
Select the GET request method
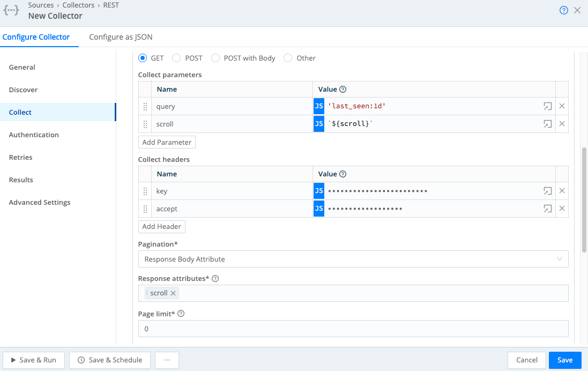(x=141, y=57)
